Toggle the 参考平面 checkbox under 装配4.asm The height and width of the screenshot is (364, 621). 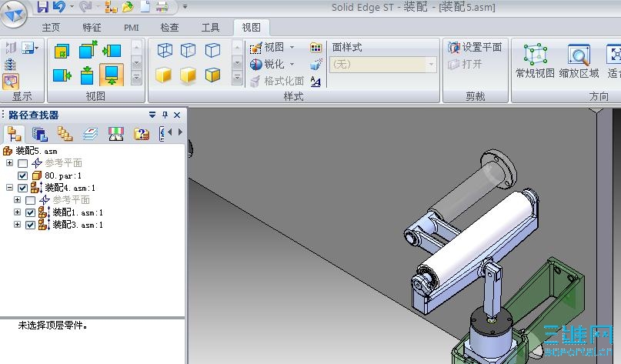31,200
